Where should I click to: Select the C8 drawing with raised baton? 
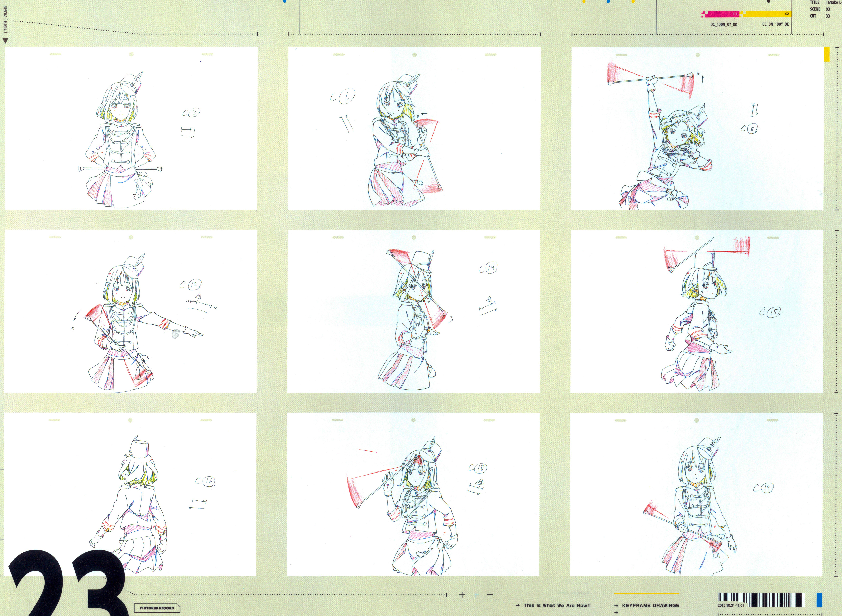point(697,129)
